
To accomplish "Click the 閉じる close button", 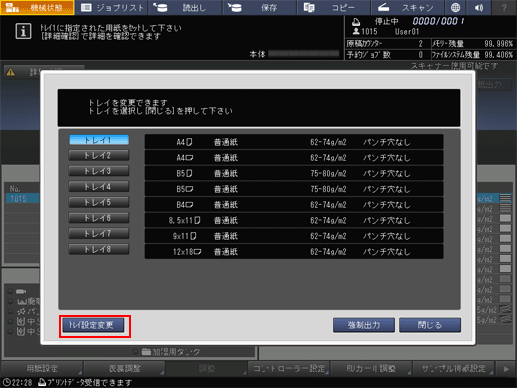I will 430,325.
